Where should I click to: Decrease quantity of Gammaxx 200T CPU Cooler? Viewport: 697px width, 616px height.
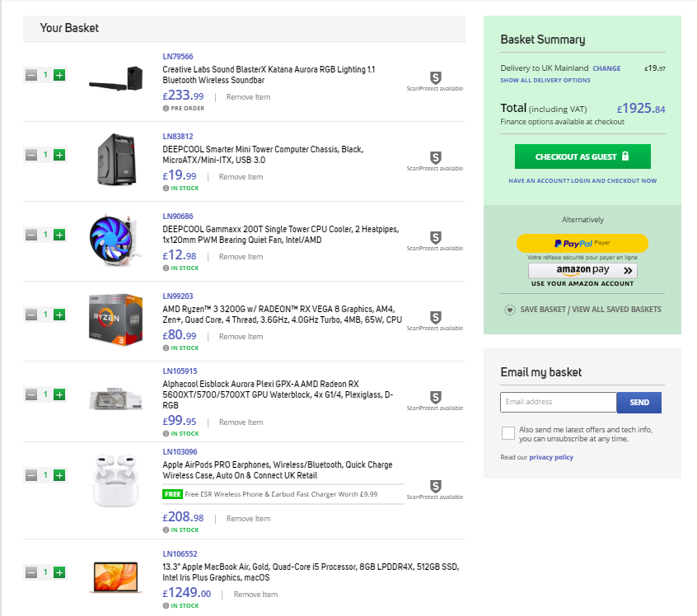pos(31,235)
